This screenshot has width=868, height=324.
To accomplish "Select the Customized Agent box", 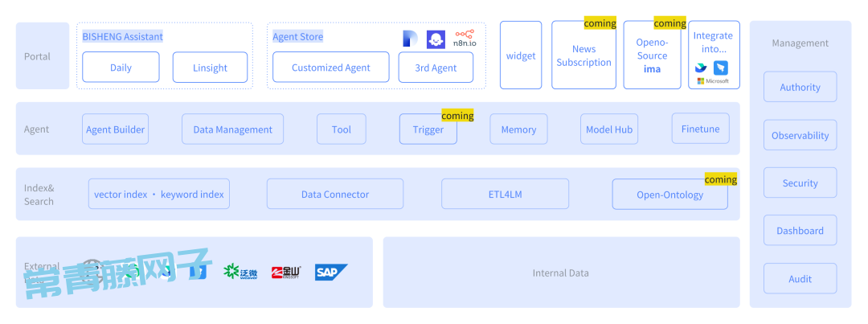I will point(330,68).
